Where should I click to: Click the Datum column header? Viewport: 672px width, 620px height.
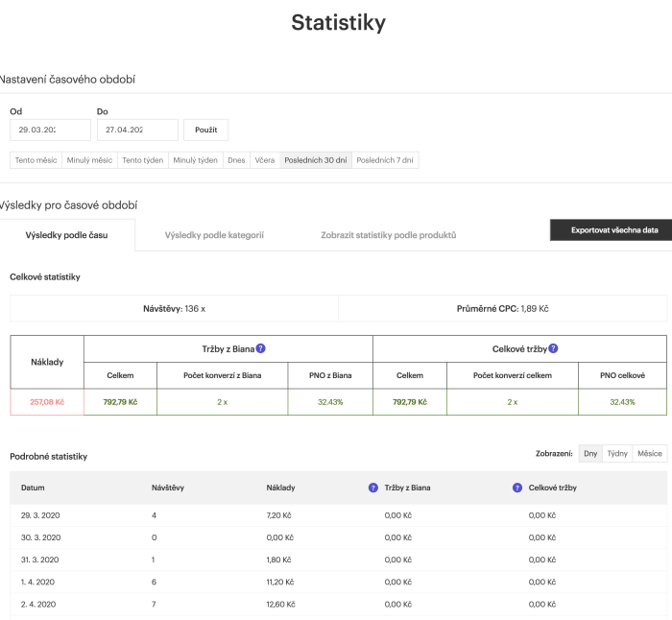point(33,488)
